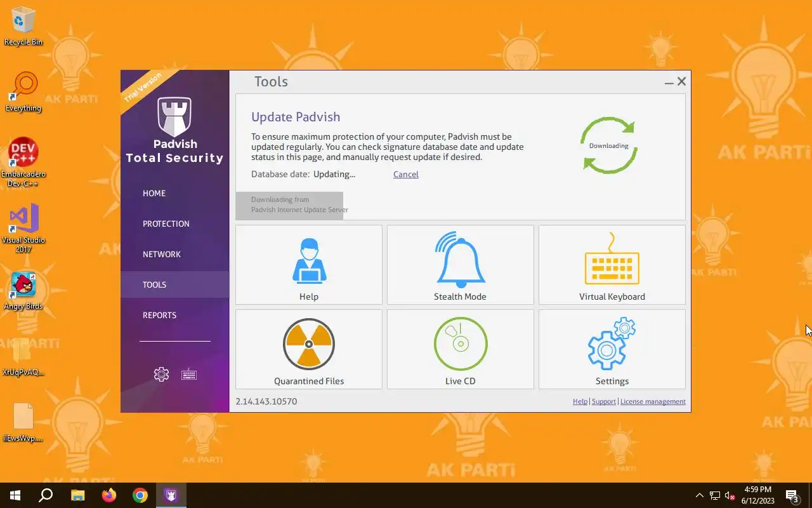
Task: Minimize the Padvish window
Action: [x=669, y=82]
